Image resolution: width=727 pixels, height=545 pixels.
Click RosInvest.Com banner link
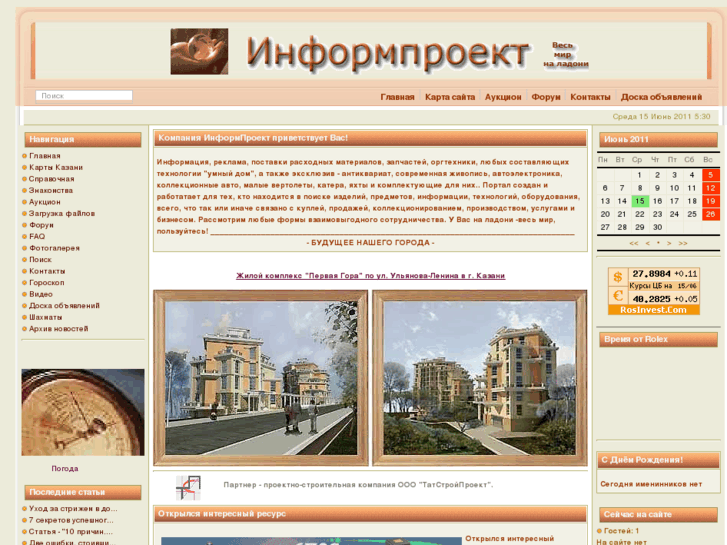tap(654, 310)
